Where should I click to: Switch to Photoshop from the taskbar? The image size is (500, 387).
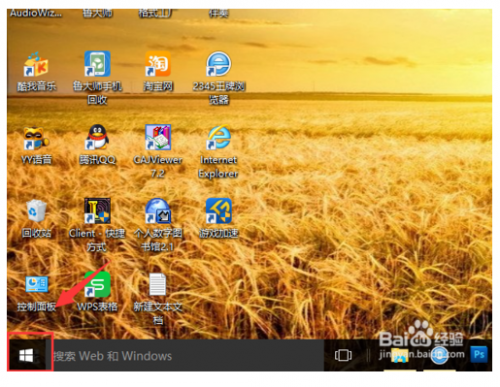click(x=479, y=354)
